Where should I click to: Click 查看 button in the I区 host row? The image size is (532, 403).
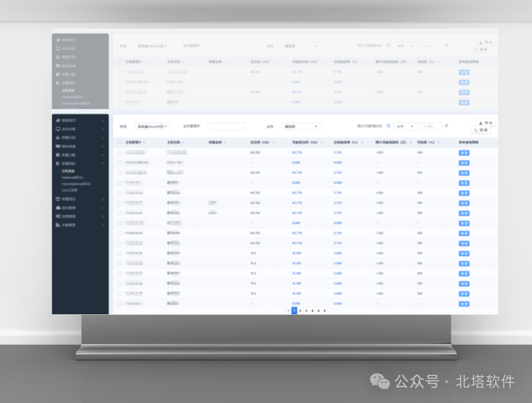coord(464,223)
